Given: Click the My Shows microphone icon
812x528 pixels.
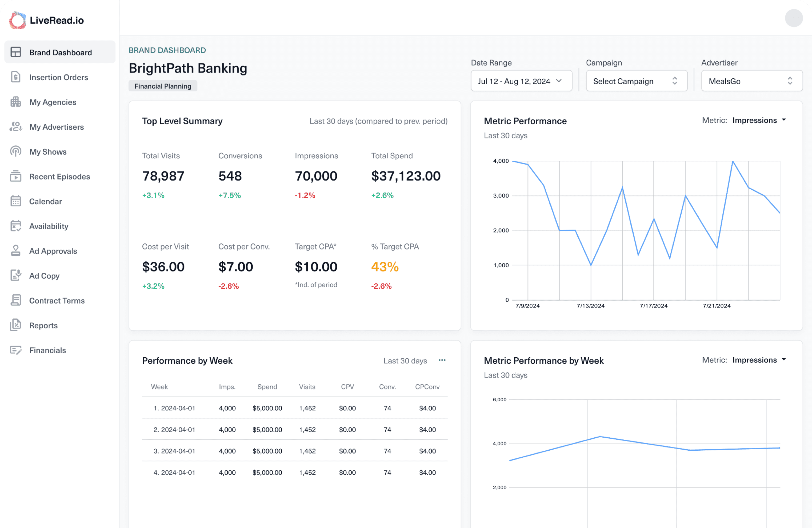Looking at the screenshot, I should (16, 151).
